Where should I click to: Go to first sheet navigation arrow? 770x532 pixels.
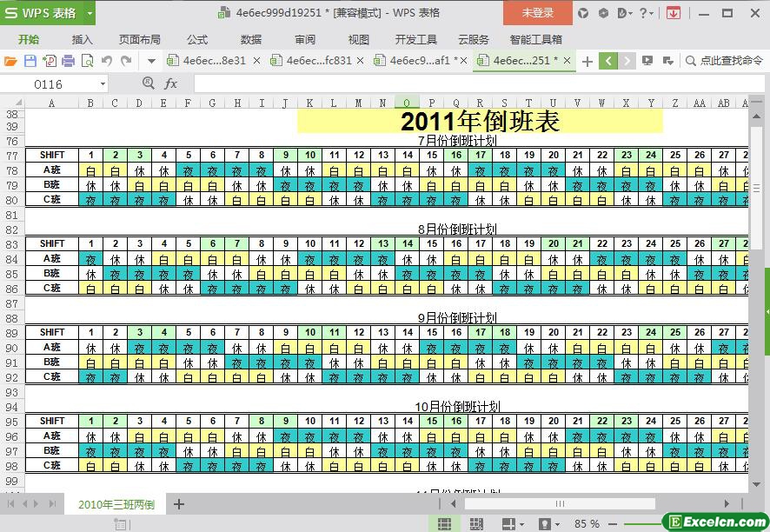(x=10, y=504)
